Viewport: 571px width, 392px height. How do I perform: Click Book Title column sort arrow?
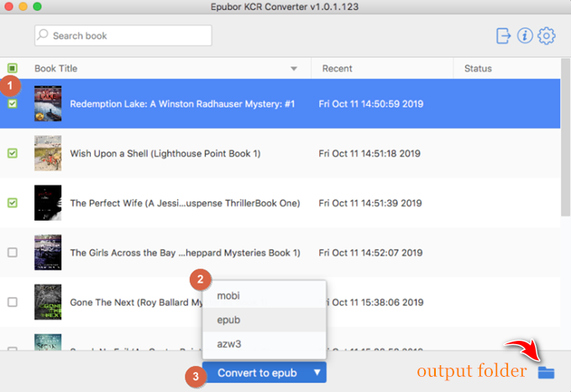click(294, 69)
